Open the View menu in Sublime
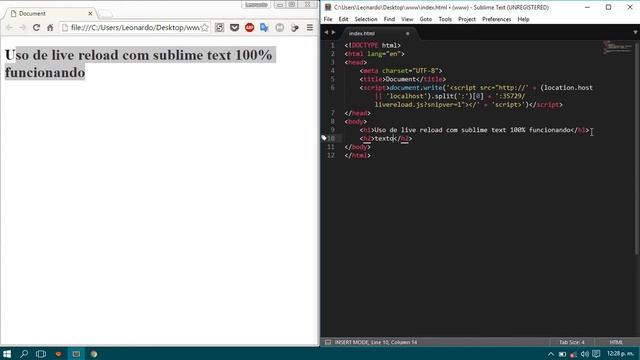The height and width of the screenshot is (360, 640). pos(407,19)
